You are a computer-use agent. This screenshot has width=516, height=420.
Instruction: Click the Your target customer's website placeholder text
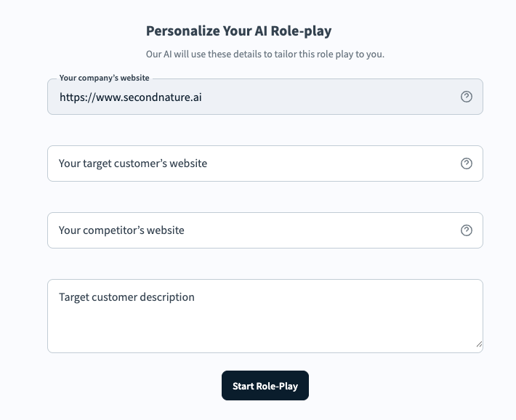tap(133, 163)
